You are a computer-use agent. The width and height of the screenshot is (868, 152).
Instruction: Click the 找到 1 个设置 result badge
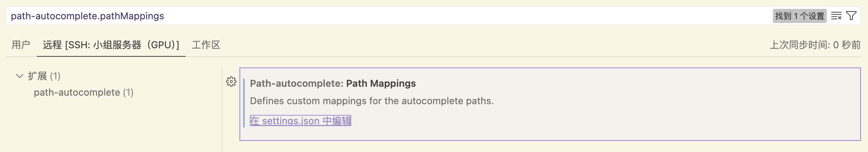coord(800,16)
